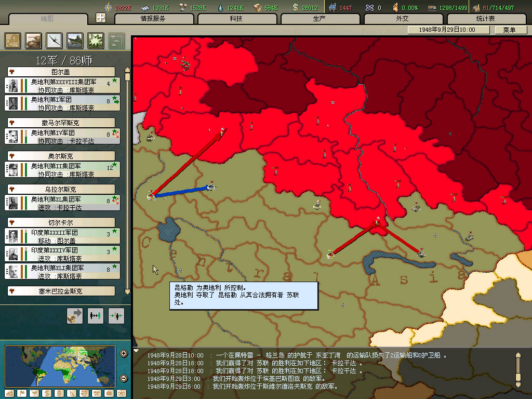This screenshot has height=399, width=532.
Task: Collapse the 切尔卡尔 province group header
Action: pyautogui.click(x=61, y=222)
